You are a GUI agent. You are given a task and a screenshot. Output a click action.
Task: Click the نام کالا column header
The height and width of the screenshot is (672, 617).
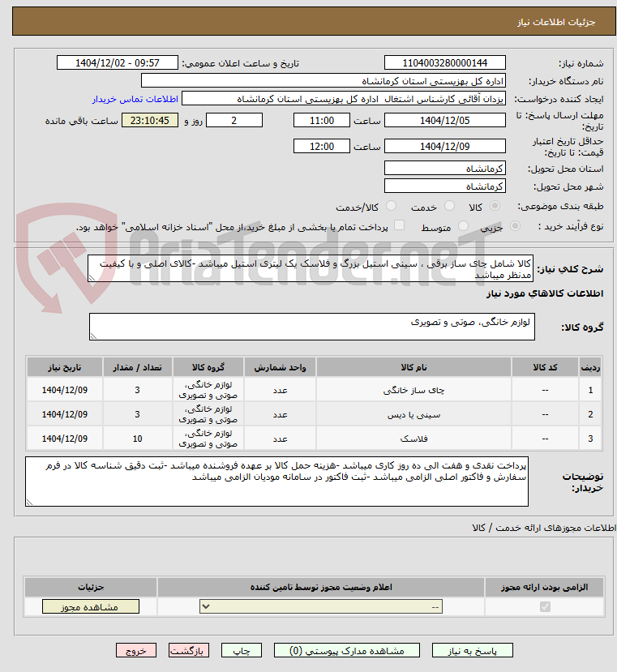413,368
